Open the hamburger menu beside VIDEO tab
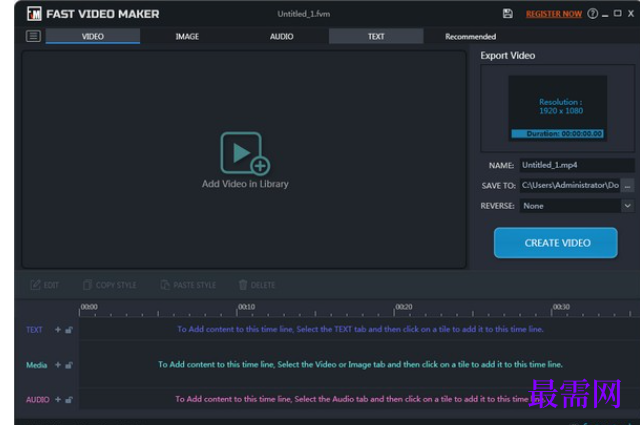This screenshot has height=425, width=640. click(33, 36)
